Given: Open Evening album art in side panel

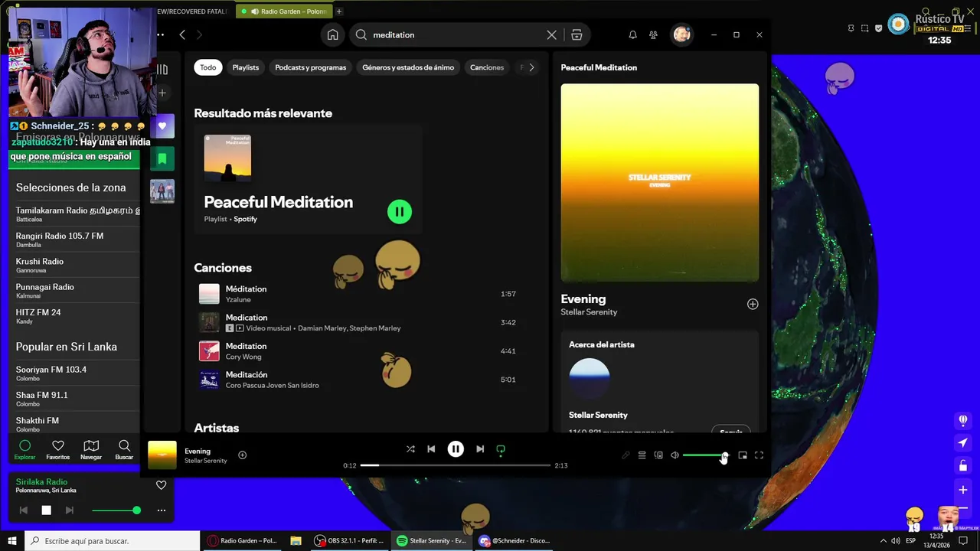Looking at the screenshot, I should click(660, 183).
